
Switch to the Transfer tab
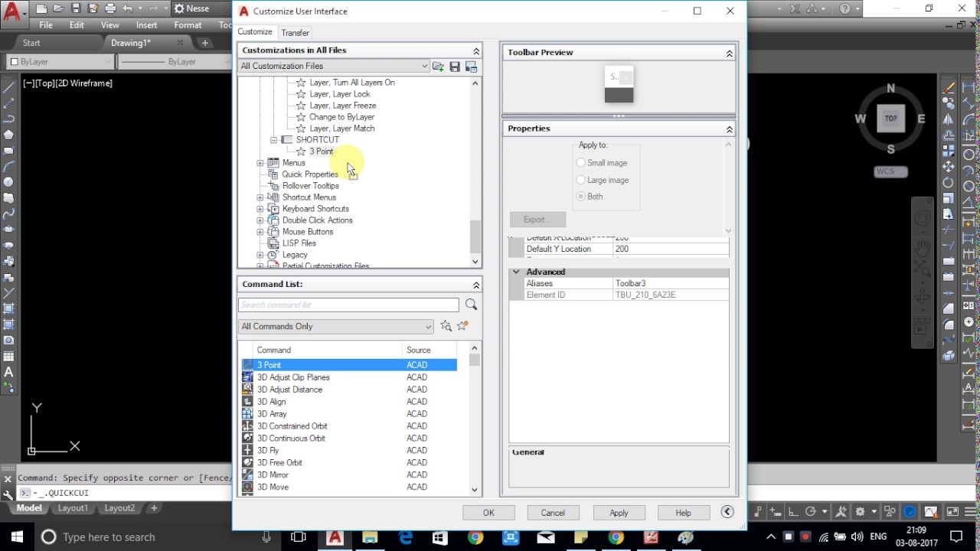click(295, 33)
